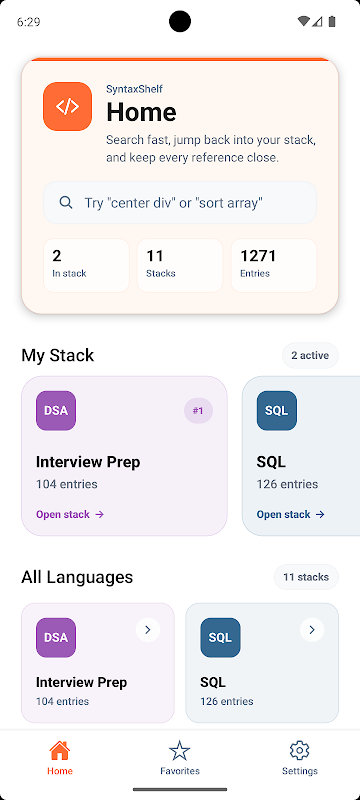This screenshot has height=800, width=360.
Task: Open Favorites with the star icon
Action: [179, 758]
